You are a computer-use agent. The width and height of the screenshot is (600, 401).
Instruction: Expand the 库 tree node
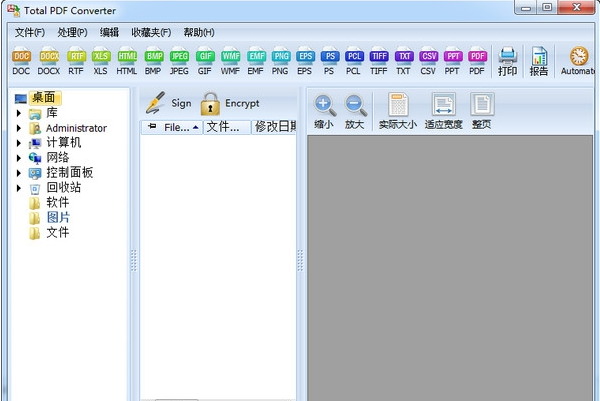click(19, 113)
